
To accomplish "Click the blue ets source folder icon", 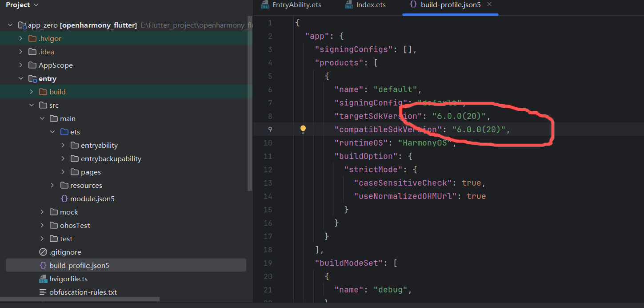I will point(64,132).
